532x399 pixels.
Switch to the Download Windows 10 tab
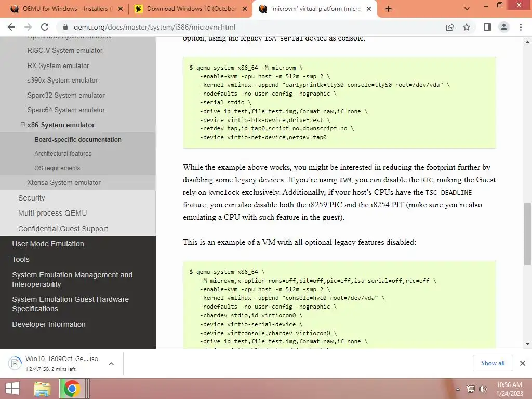tap(191, 9)
